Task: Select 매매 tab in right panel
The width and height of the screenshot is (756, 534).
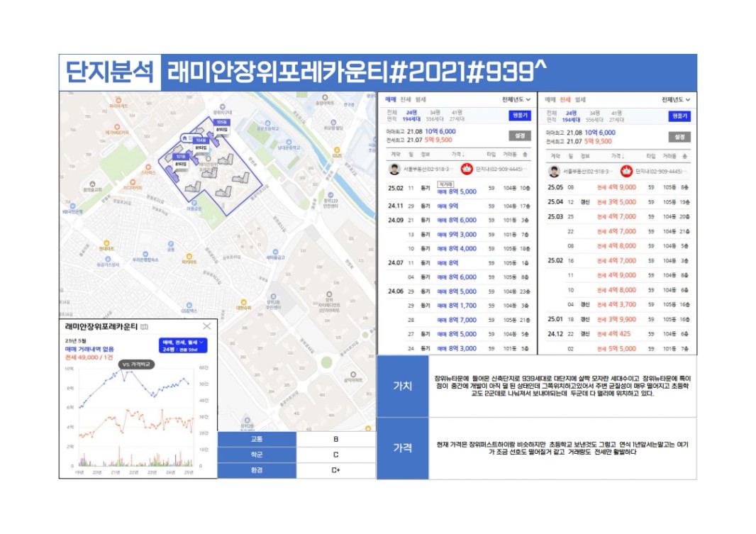Action: (550, 99)
